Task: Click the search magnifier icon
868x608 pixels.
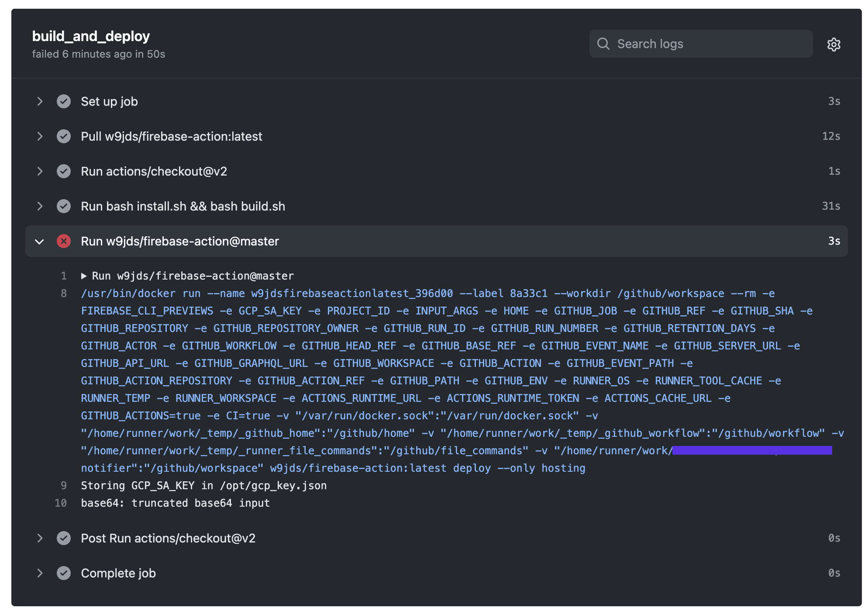Action: (603, 44)
